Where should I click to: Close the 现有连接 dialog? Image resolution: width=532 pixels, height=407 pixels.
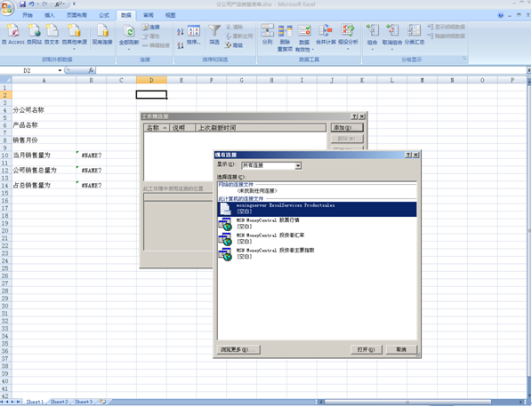(415, 155)
